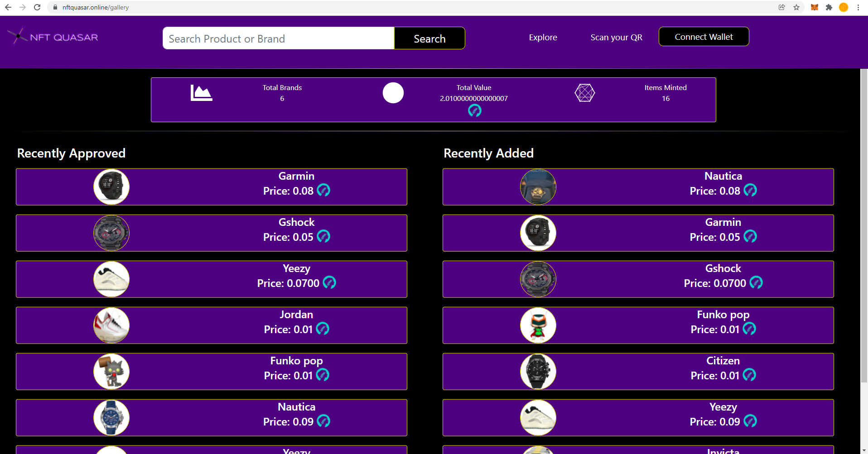Click the currency icon beside Garmin Price 0.05

tap(750, 236)
